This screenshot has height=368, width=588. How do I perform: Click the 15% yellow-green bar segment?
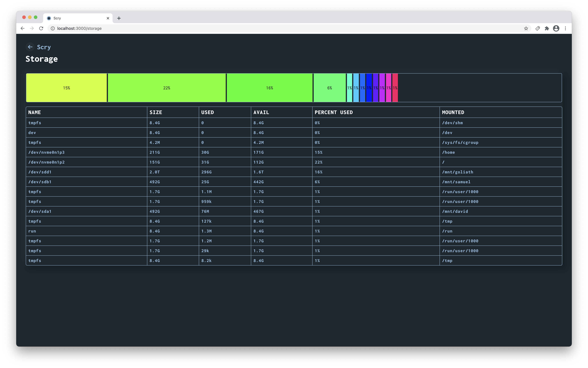pyautogui.click(x=66, y=88)
